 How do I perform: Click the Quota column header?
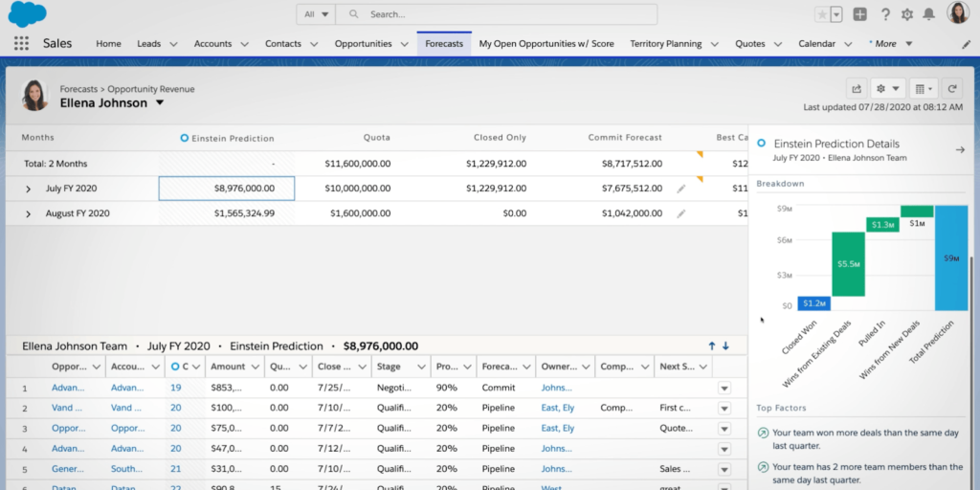click(377, 138)
